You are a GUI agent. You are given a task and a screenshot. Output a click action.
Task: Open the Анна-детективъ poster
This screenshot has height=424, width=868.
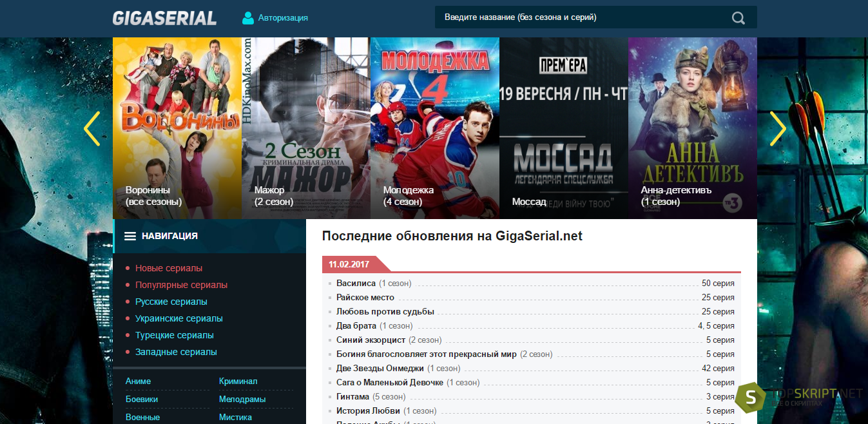tap(693, 128)
